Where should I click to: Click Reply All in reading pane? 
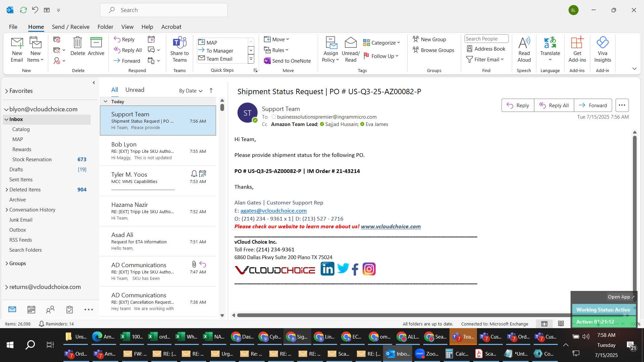tap(554, 105)
